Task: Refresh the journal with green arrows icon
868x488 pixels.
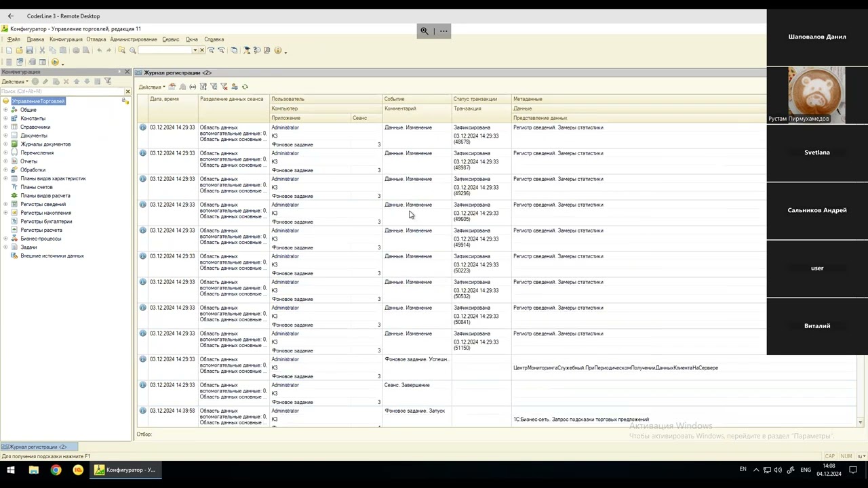Action: 245,87
